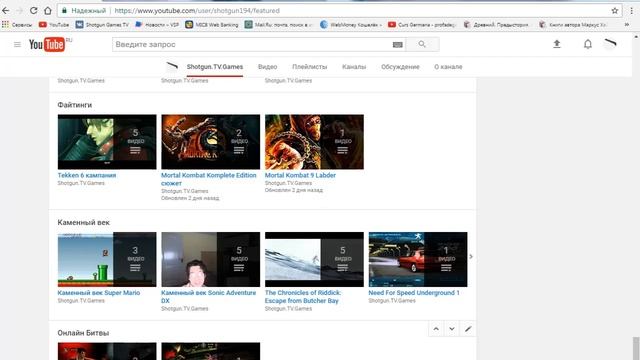Switch to the Обсуждение tab
640x360 pixels.
[x=400, y=67]
